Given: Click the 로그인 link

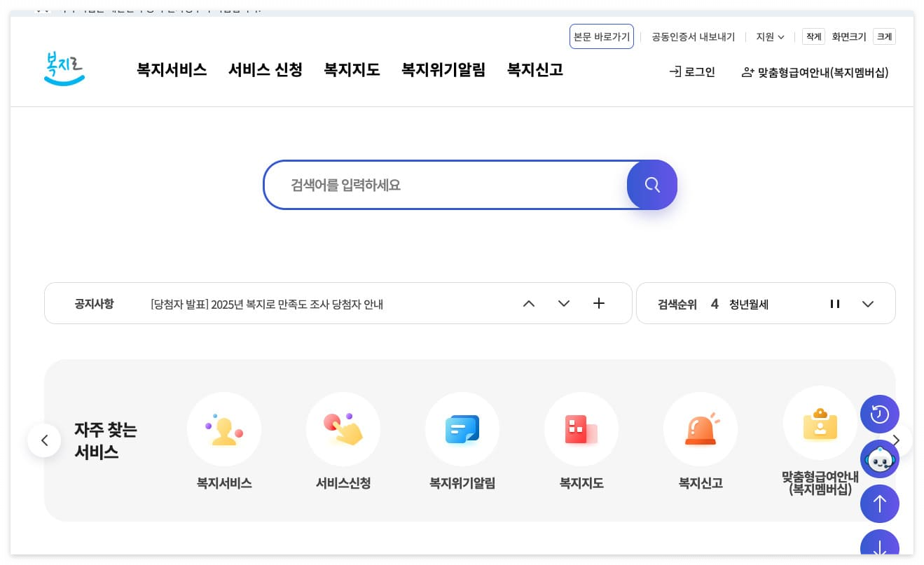Looking at the screenshot, I should pyautogui.click(x=692, y=71).
